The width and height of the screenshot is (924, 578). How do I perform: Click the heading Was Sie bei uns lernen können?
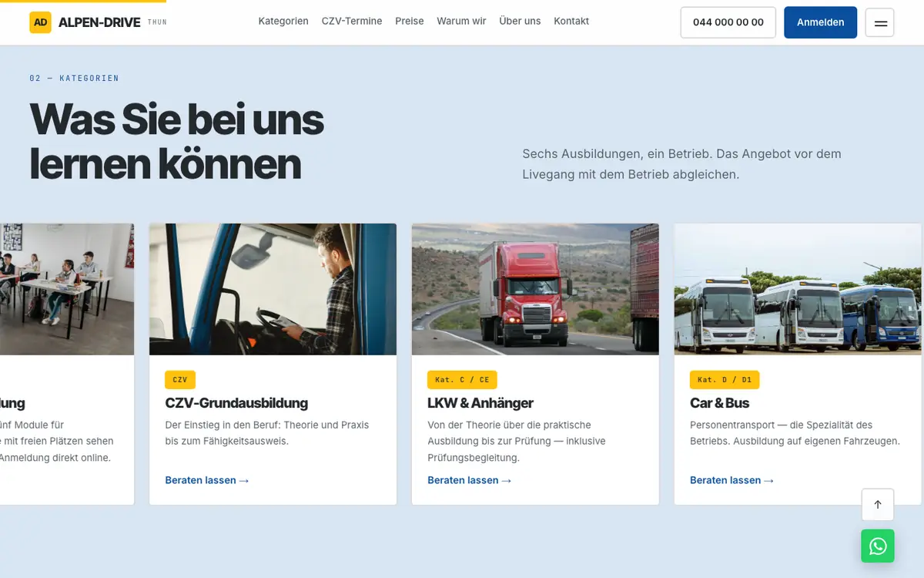point(176,141)
